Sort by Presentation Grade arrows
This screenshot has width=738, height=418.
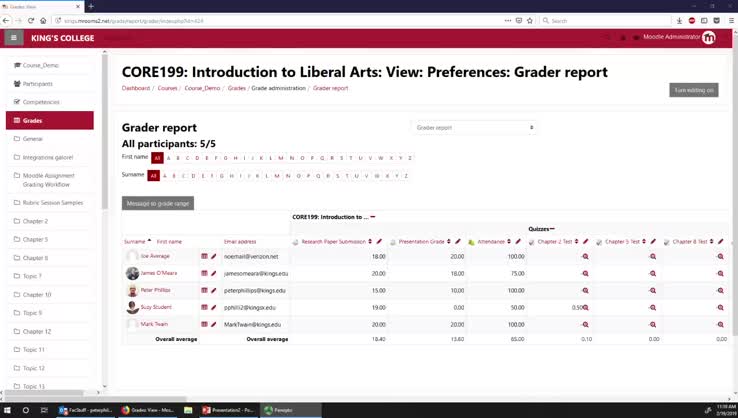click(x=449, y=241)
